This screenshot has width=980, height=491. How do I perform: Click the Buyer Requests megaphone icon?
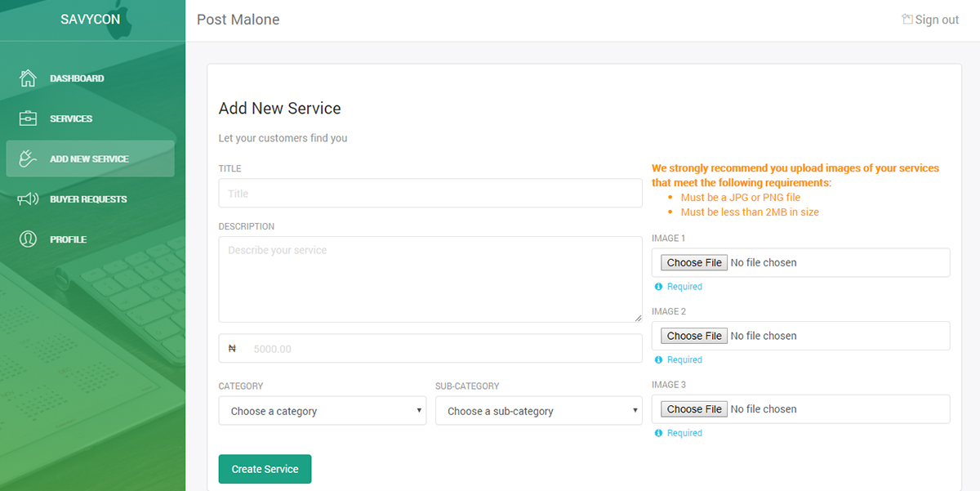[x=28, y=199]
